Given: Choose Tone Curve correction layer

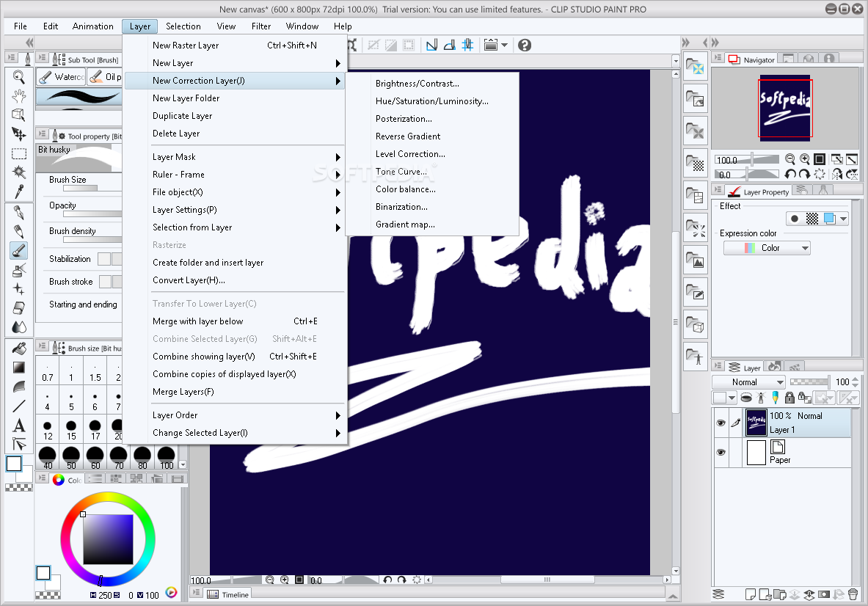Looking at the screenshot, I should (x=401, y=172).
